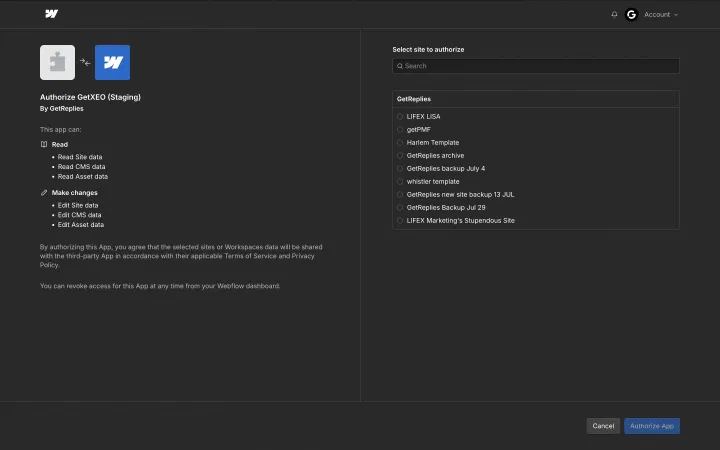Select the GetReplies archive radio
Image resolution: width=720 pixels, height=450 pixels.
coord(400,156)
